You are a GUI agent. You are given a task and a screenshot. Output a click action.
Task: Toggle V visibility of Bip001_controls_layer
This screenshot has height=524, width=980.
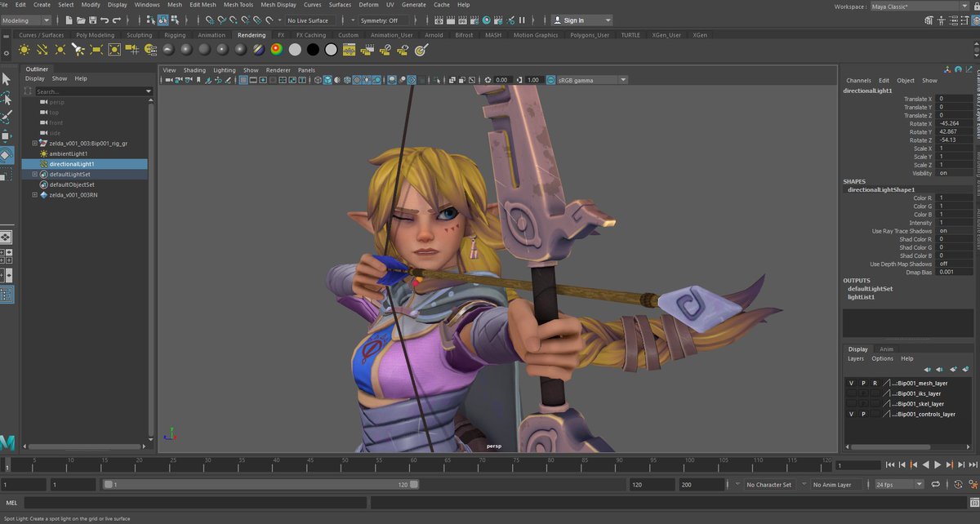click(x=851, y=414)
